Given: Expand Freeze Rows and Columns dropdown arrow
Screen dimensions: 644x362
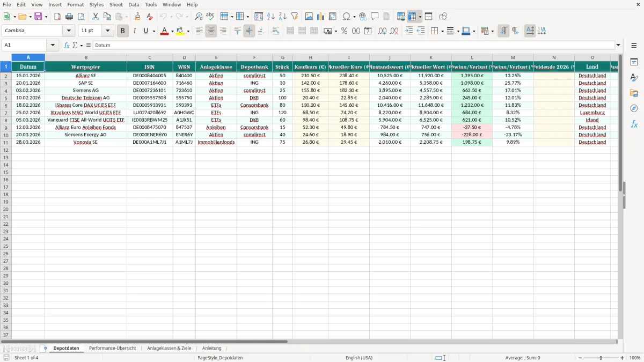Looking at the screenshot, I should (420, 17).
